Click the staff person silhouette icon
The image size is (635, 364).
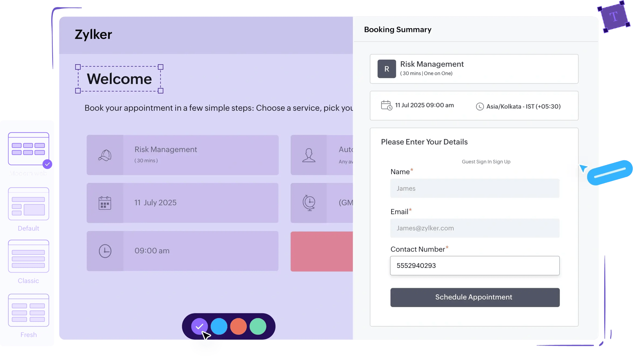tap(309, 155)
